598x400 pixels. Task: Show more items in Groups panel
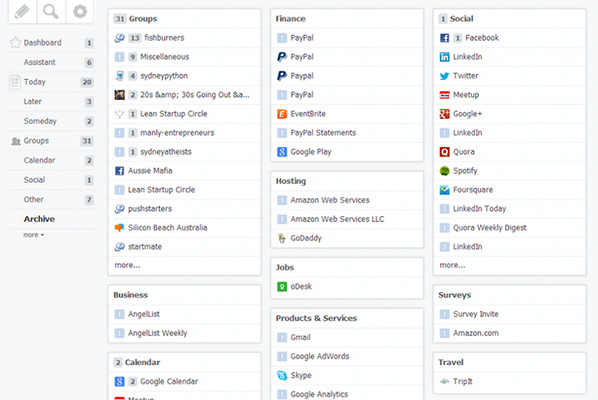pyautogui.click(x=127, y=265)
